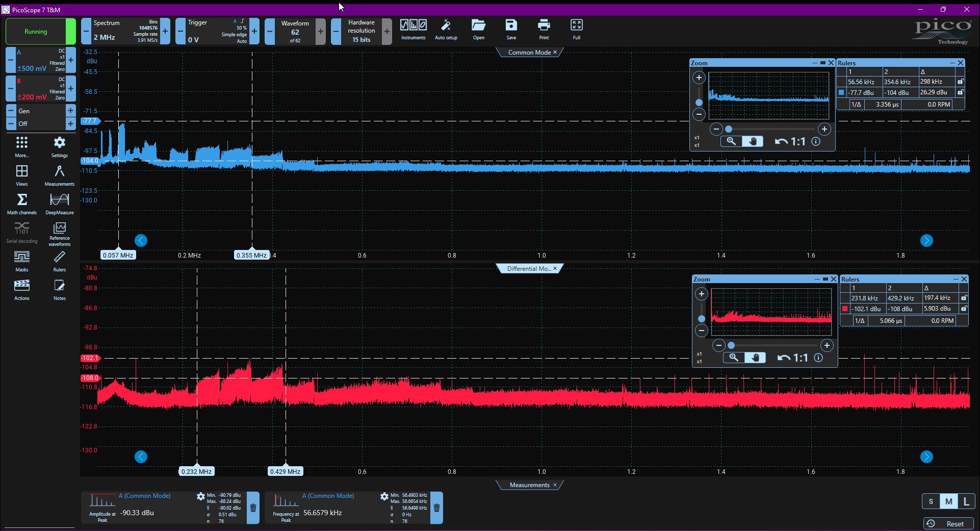Image resolution: width=980 pixels, height=531 pixels.
Task: Click the Reset button
Action: 948,523
